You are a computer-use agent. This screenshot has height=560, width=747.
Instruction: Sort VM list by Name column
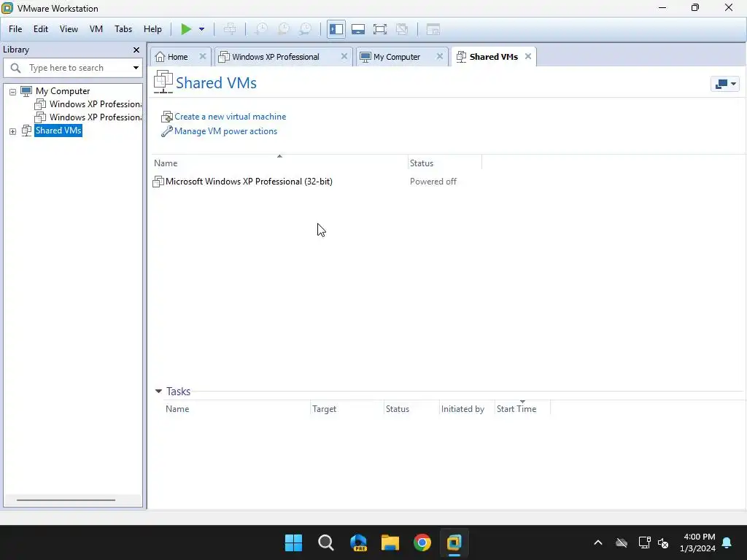(x=279, y=163)
